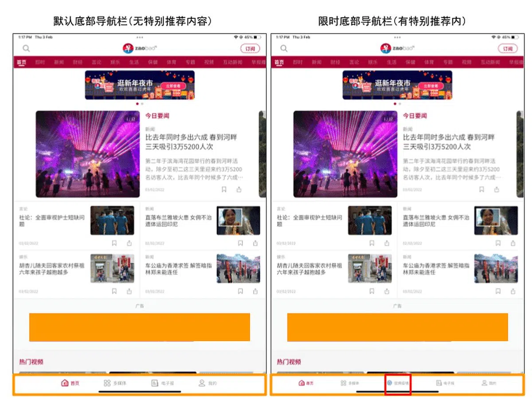Tap the search icon in the left screen
Viewport: 532px width, 399px height.
[x=27, y=49]
